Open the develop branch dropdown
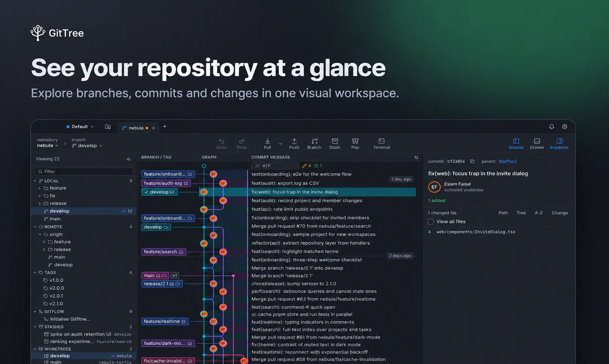This screenshot has height=364, width=609. pyautogui.click(x=87, y=146)
